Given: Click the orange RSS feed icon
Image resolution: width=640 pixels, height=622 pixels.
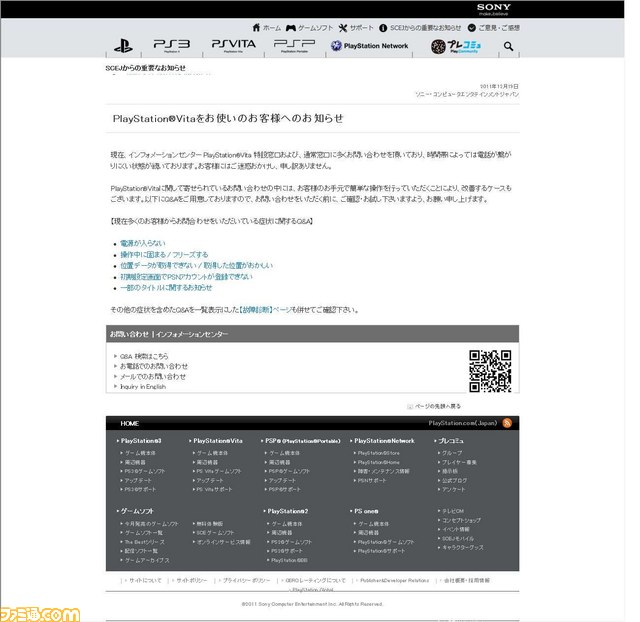Looking at the screenshot, I should click(x=507, y=423).
